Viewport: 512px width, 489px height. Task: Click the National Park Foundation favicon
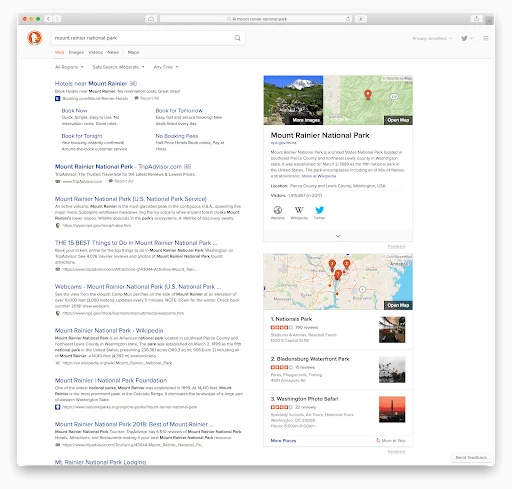(57, 407)
